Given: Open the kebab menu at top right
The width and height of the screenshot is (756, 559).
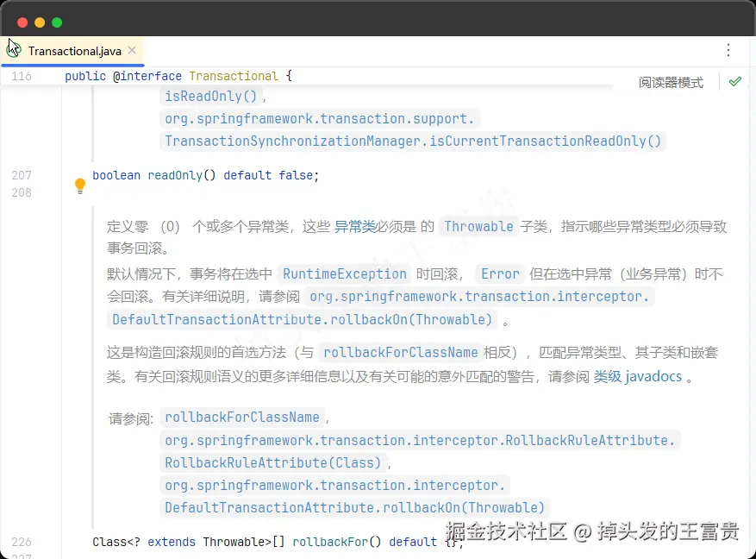Looking at the screenshot, I should [728, 50].
